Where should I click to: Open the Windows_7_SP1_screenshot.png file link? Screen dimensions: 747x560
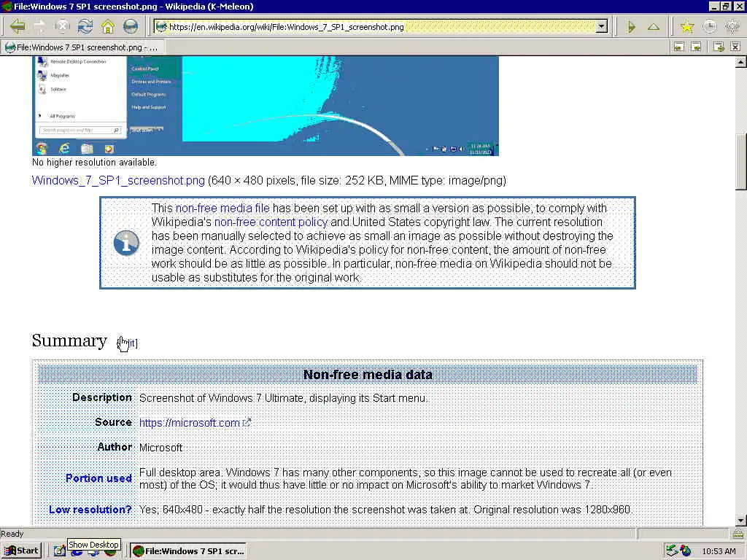pyautogui.click(x=118, y=181)
